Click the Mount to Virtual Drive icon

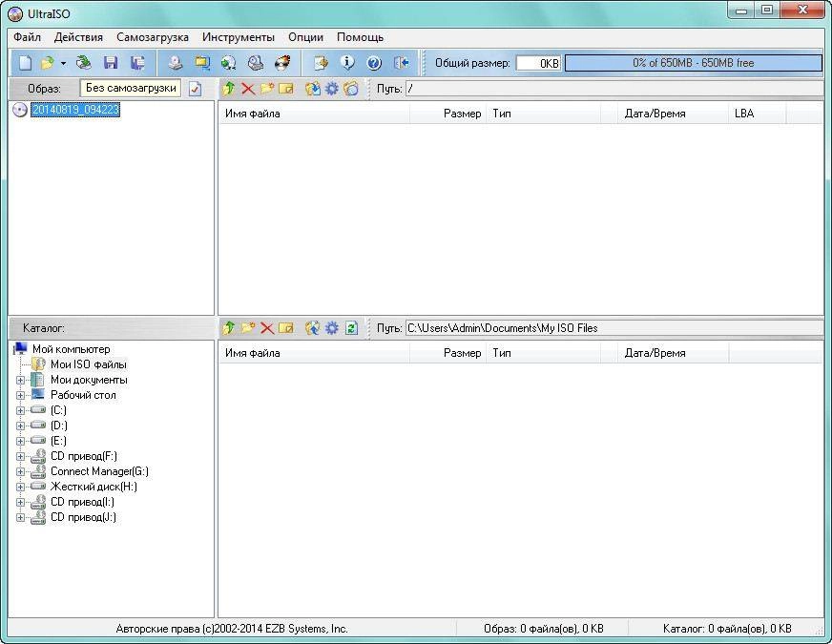255,63
